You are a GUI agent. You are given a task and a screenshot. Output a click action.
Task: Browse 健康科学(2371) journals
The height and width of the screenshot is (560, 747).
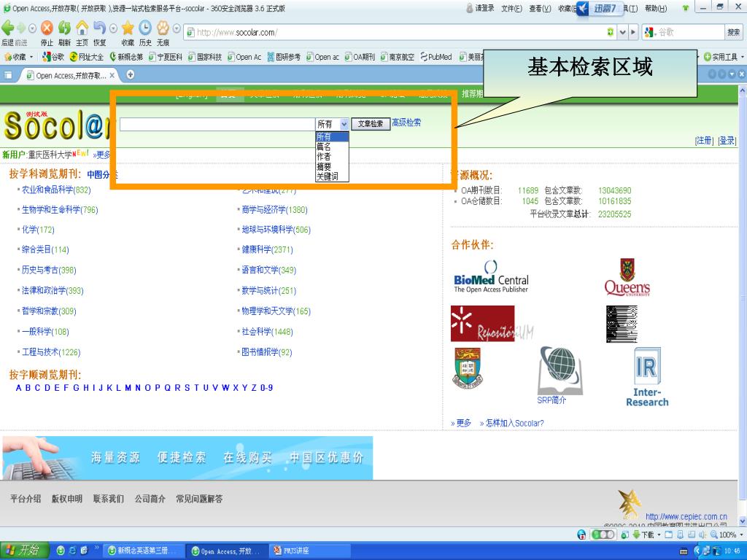tap(267, 249)
